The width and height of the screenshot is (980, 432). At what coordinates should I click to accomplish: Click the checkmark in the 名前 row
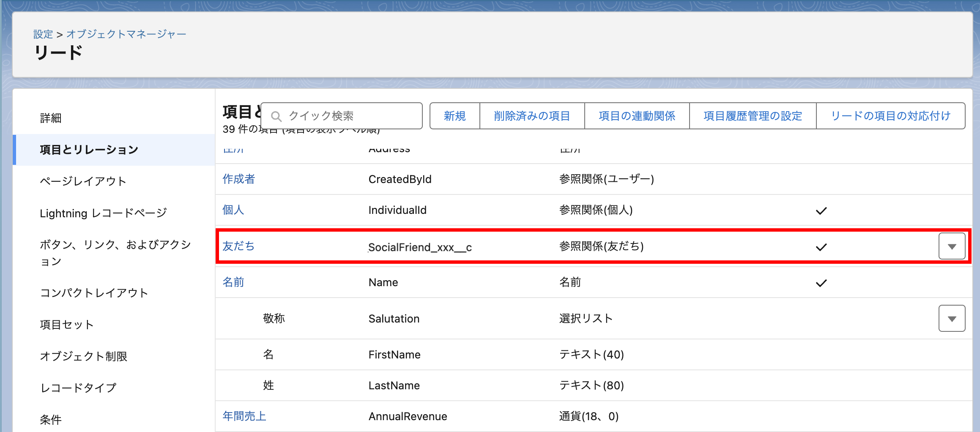821,283
